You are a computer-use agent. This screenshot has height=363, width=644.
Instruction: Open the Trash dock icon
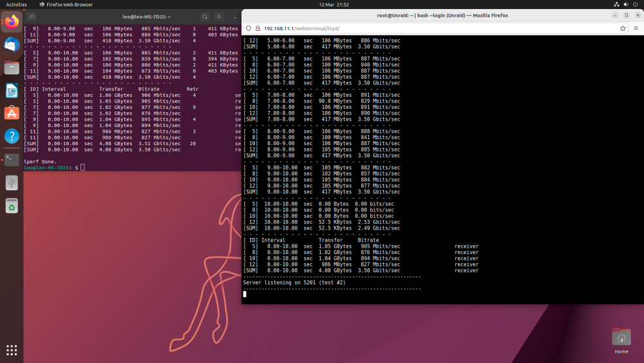coord(12,206)
